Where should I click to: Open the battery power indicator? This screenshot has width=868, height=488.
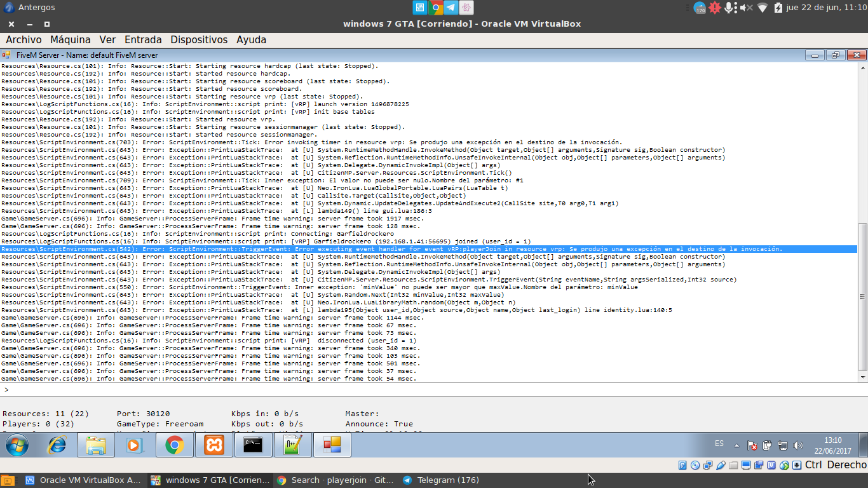(778, 8)
